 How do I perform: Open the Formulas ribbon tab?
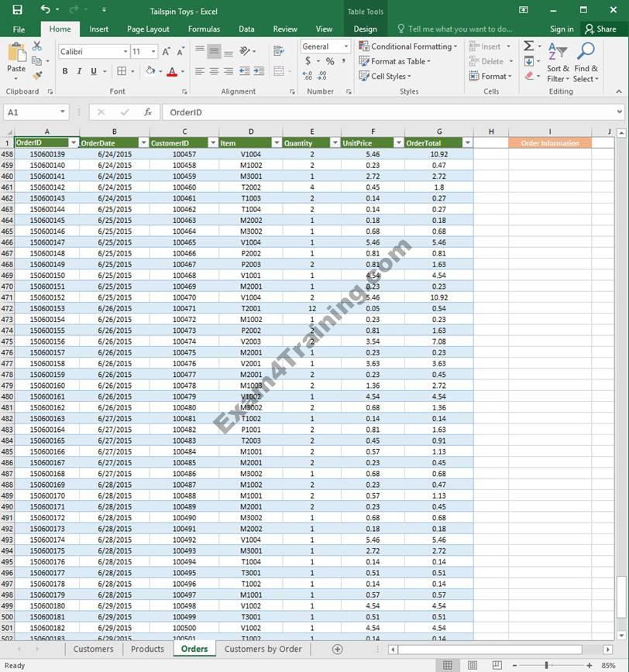pyautogui.click(x=204, y=29)
